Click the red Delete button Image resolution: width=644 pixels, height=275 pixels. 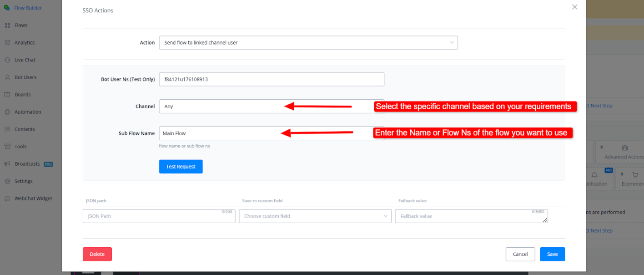coord(97,254)
